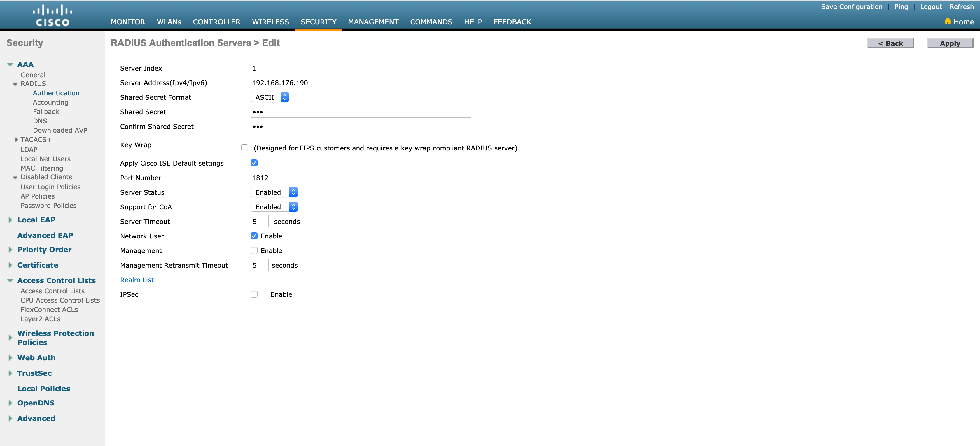Image resolution: width=980 pixels, height=446 pixels.
Task: Open the Support for CoA dropdown
Action: pos(274,207)
